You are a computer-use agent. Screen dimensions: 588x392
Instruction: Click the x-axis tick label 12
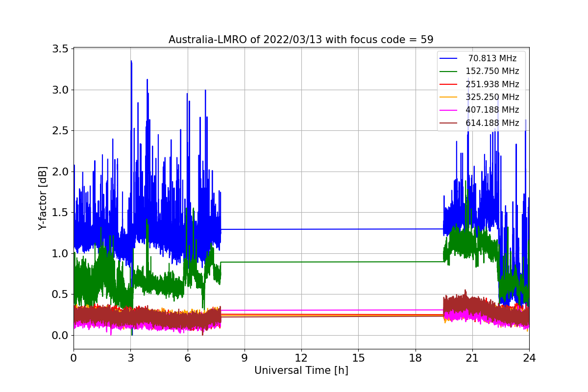click(x=301, y=358)
